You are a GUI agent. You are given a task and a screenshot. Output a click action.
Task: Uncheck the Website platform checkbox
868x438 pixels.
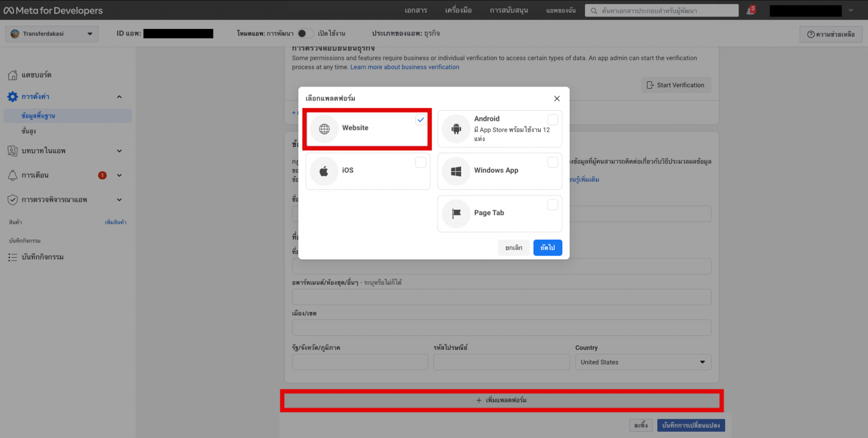point(420,119)
